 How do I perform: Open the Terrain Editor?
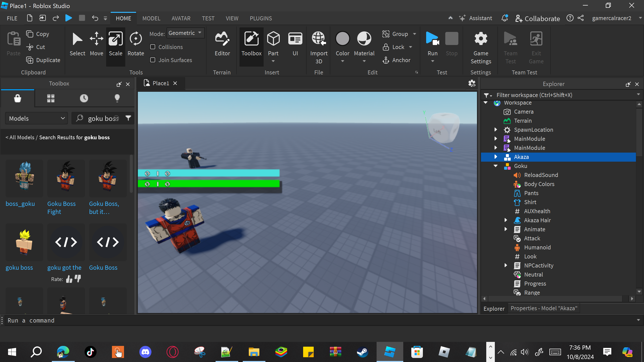coord(222,43)
